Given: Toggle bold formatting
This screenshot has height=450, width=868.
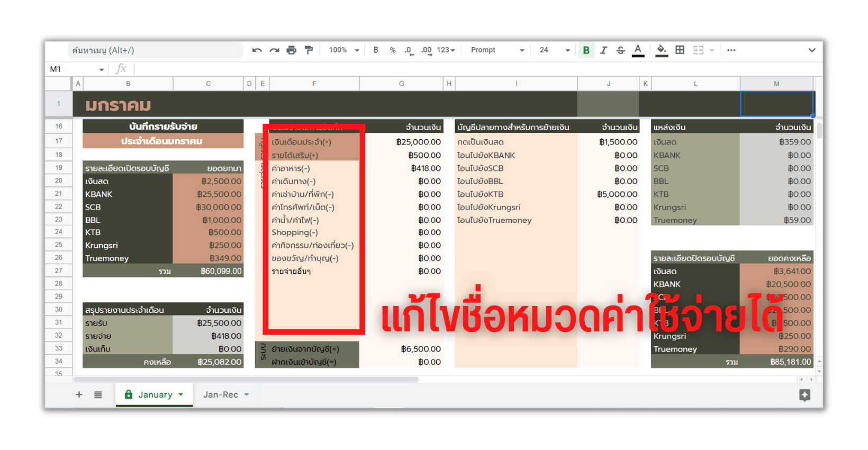Looking at the screenshot, I should click(x=586, y=50).
